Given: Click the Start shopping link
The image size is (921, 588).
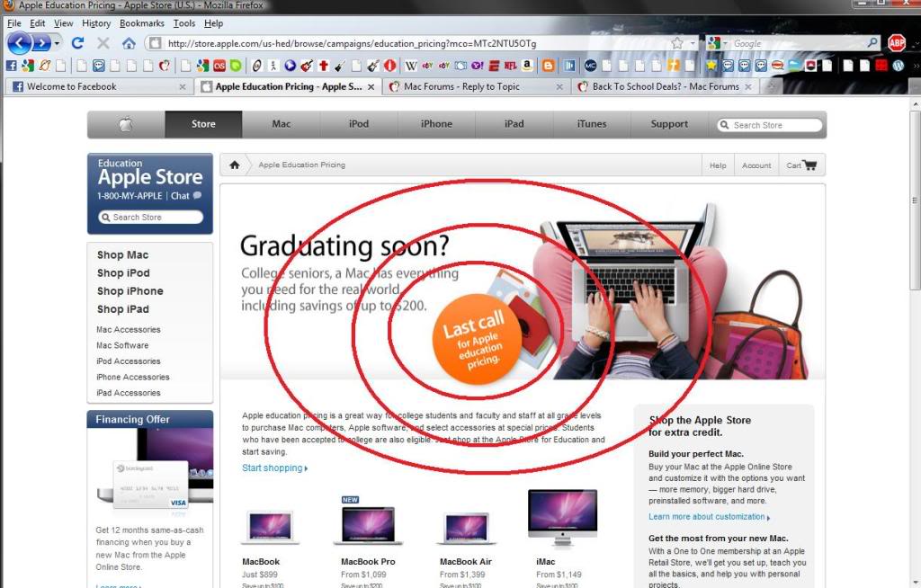Looking at the screenshot, I should tap(274, 468).
